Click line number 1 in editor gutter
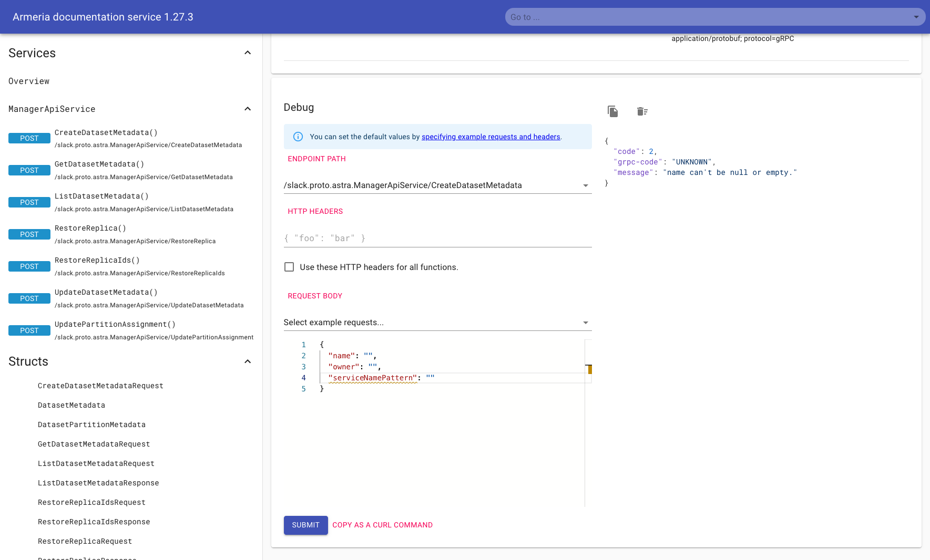Screen dimensions: 930x560 tap(303, 345)
